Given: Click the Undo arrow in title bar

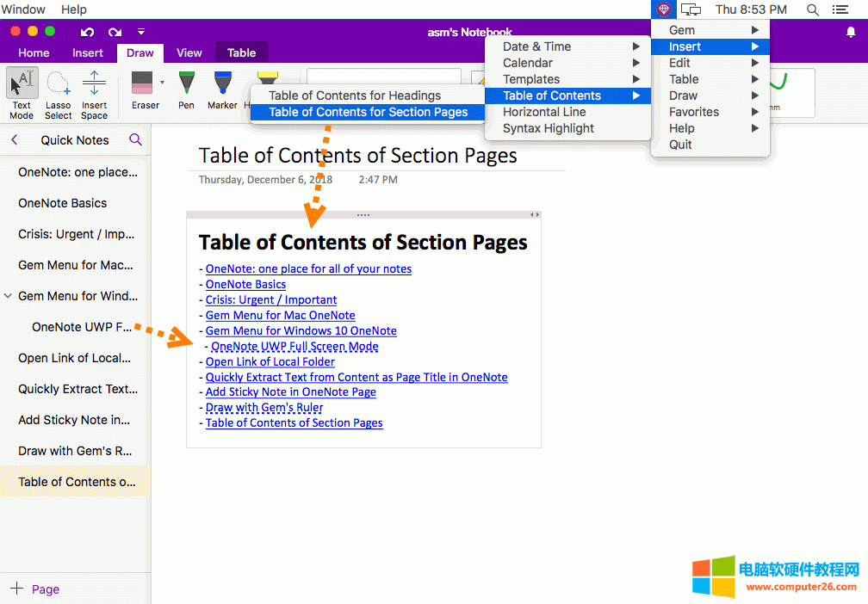Looking at the screenshot, I should 87,32.
